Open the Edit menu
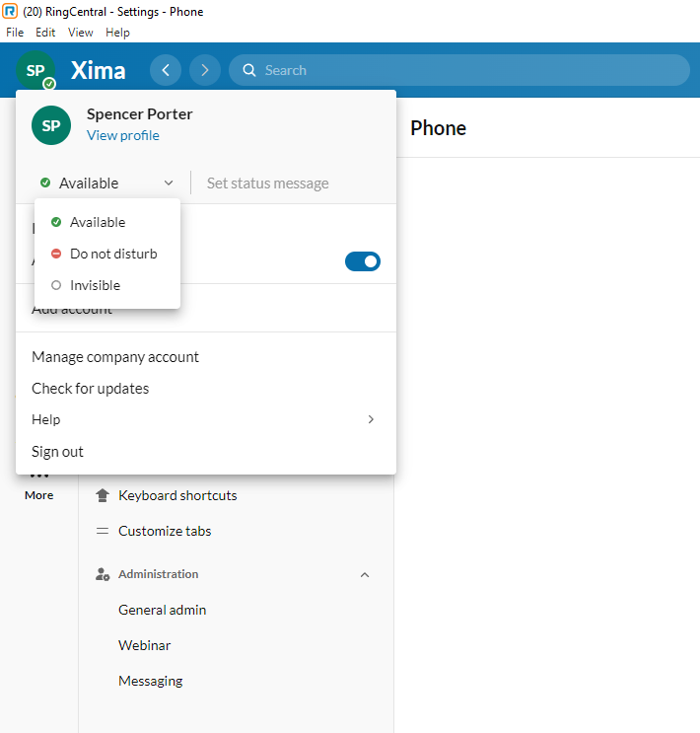 45,33
